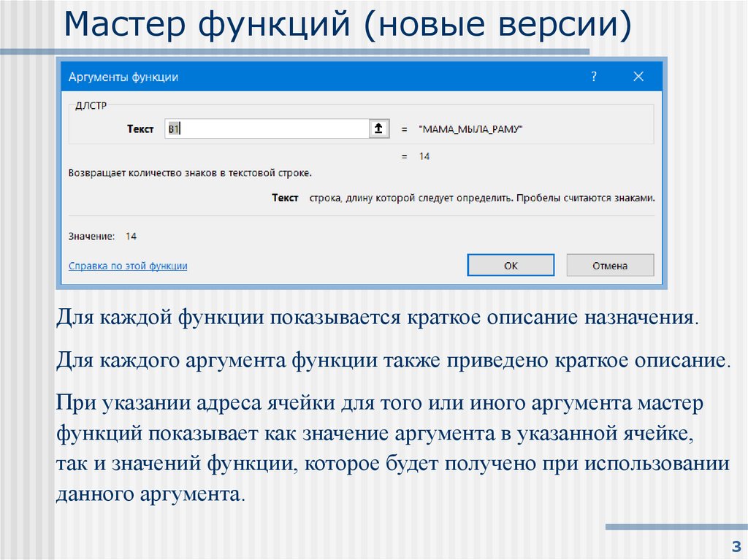This screenshot has height=560, width=748.
Task: Select the Текст input containing B1
Action: [x=270, y=127]
